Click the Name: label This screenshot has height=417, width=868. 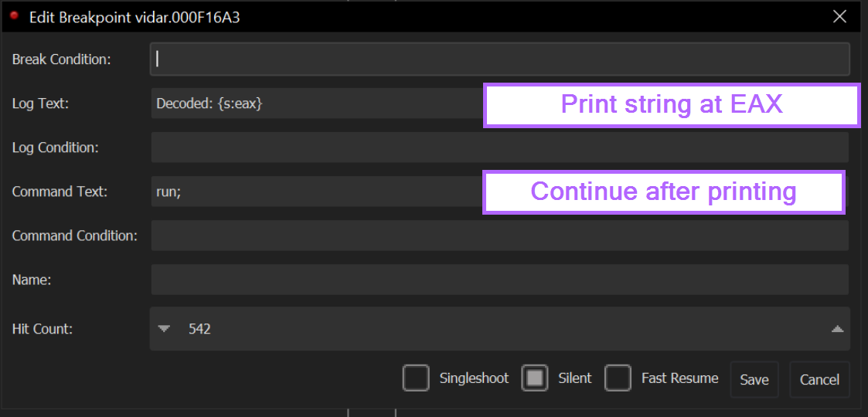[31, 280]
